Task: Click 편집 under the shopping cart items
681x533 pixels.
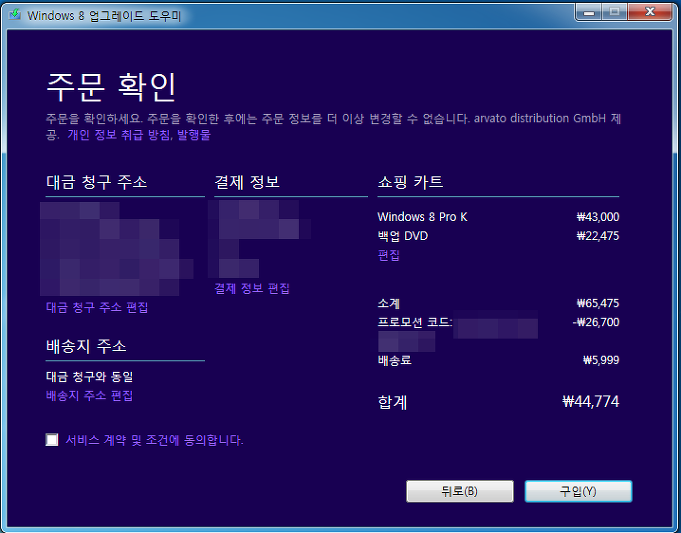Action: (388, 255)
